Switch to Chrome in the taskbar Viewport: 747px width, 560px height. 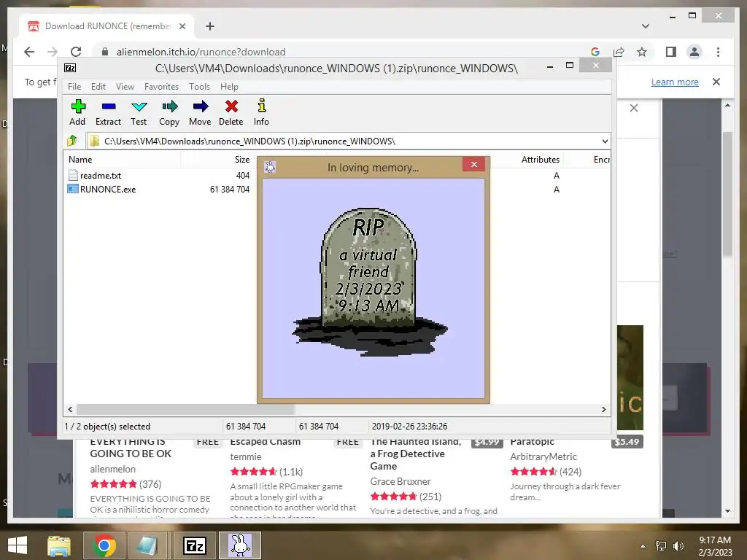[x=104, y=545]
